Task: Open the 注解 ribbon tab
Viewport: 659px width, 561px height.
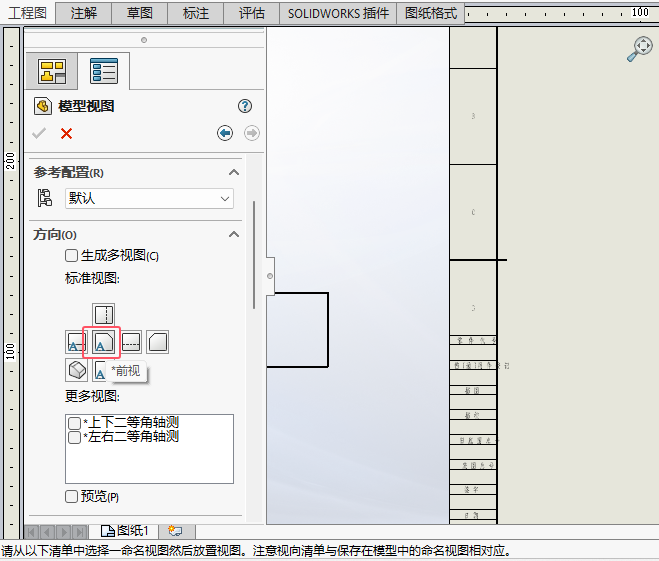Action: (x=84, y=13)
